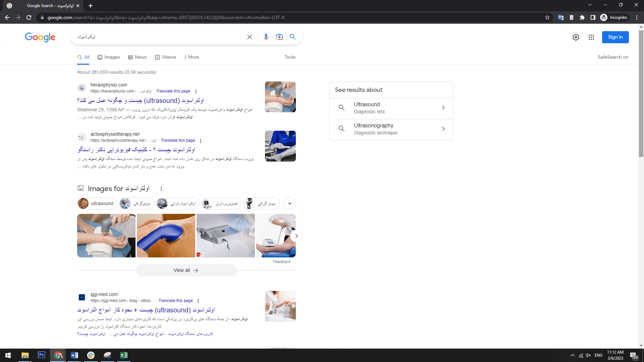Viewport: 644px width, 362px height.
Task: Expand more image filter chips
Action: [290, 203]
